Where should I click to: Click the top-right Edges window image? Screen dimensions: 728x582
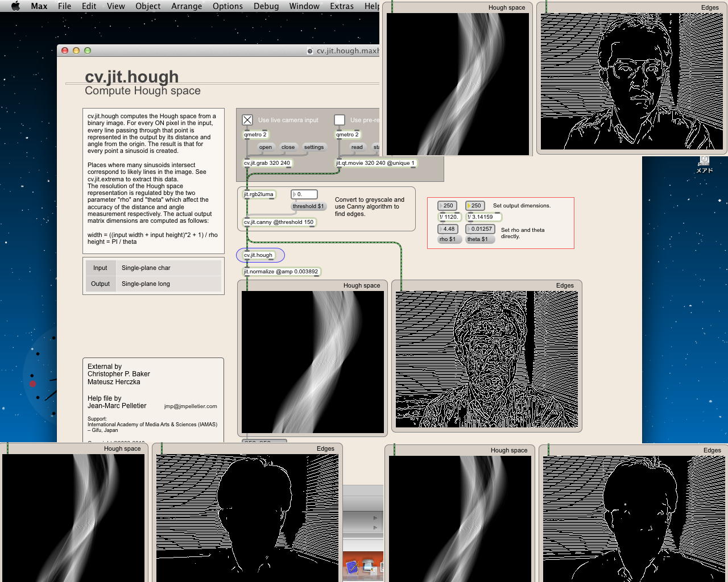coord(632,81)
